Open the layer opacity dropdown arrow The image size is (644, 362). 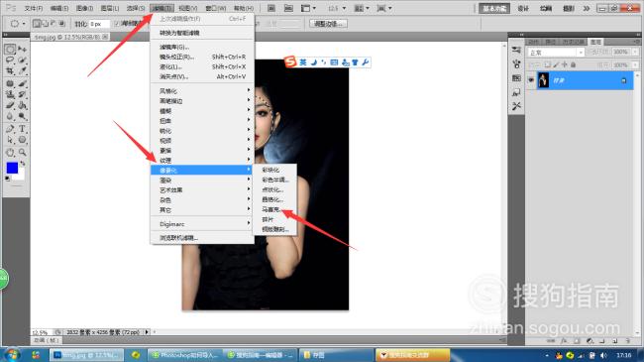coord(635,52)
